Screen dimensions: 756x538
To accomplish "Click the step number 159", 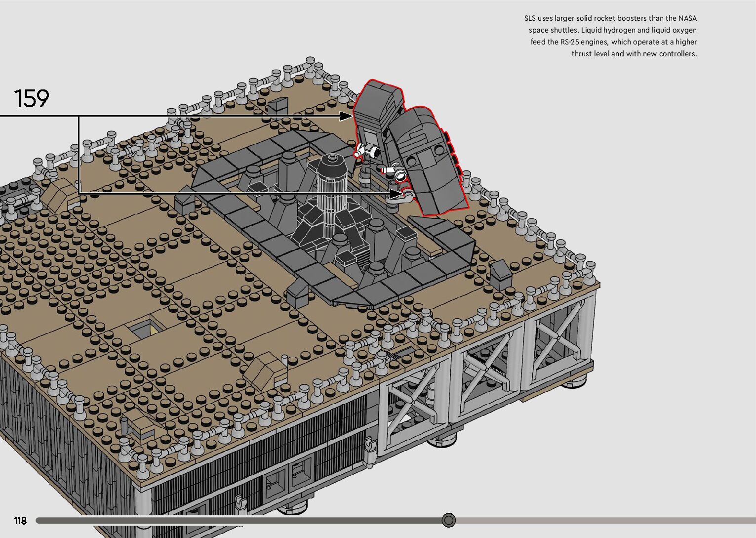I will click(x=32, y=99).
